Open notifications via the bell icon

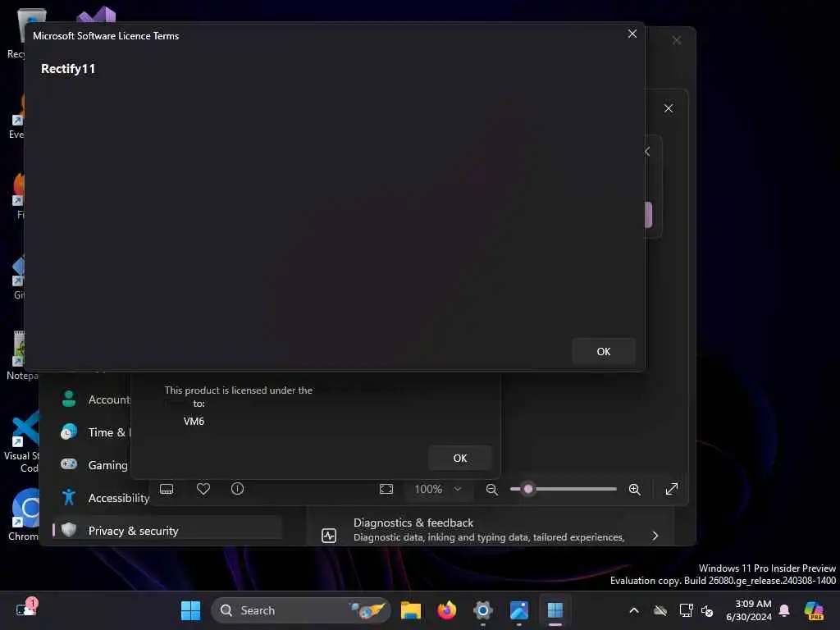pyautogui.click(x=784, y=610)
